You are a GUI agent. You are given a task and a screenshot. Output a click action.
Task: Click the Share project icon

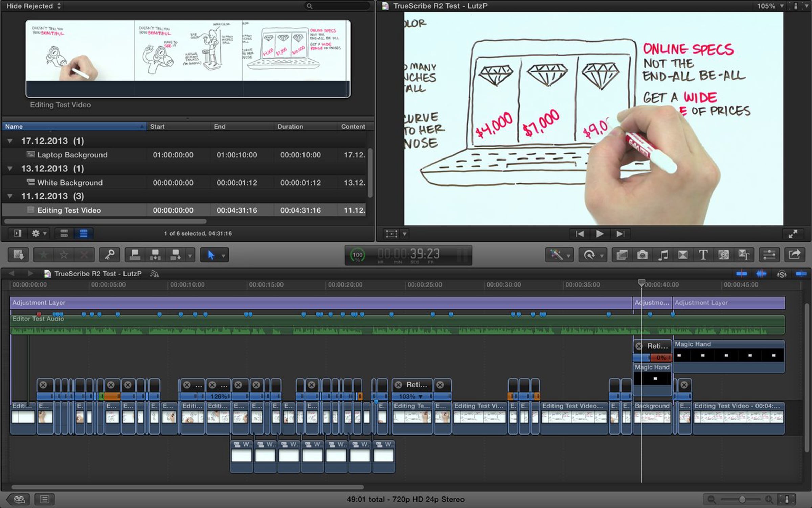794,255
